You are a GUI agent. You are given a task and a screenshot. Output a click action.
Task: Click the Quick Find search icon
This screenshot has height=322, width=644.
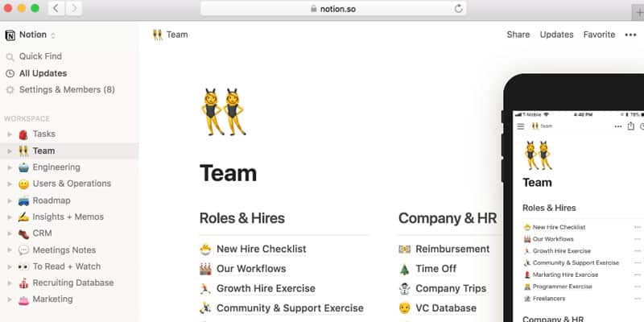(x=10, y=57)
